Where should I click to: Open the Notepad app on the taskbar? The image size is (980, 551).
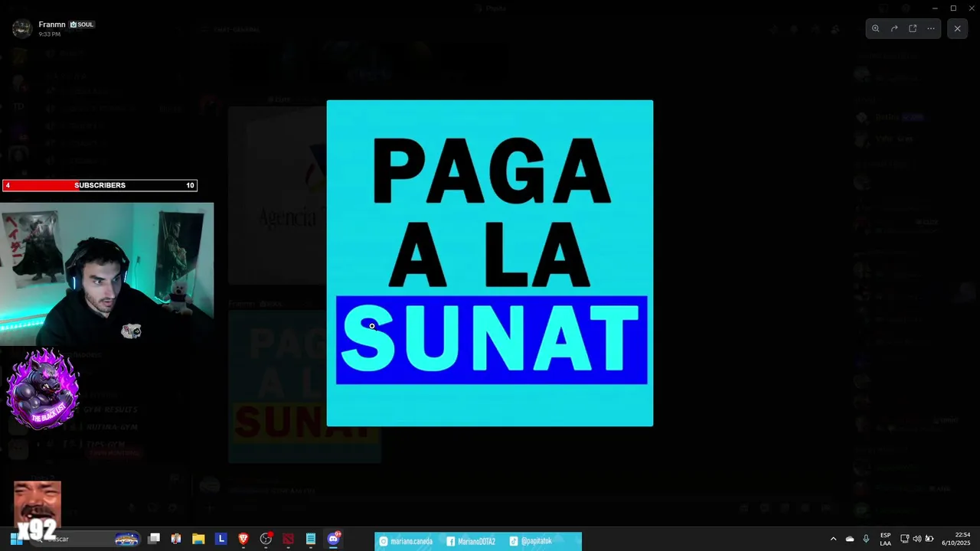point(311,539)
